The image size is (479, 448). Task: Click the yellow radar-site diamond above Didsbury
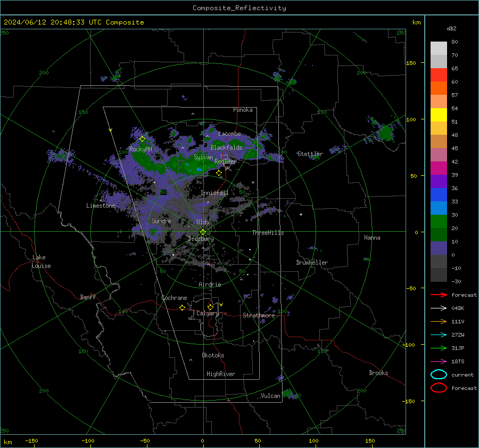click(x=203, y=232)
